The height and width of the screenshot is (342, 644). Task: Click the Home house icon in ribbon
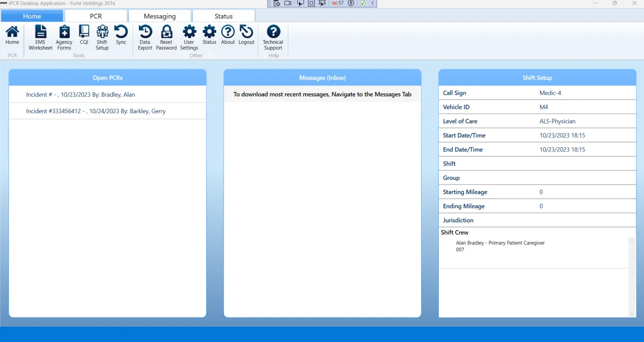12,35
